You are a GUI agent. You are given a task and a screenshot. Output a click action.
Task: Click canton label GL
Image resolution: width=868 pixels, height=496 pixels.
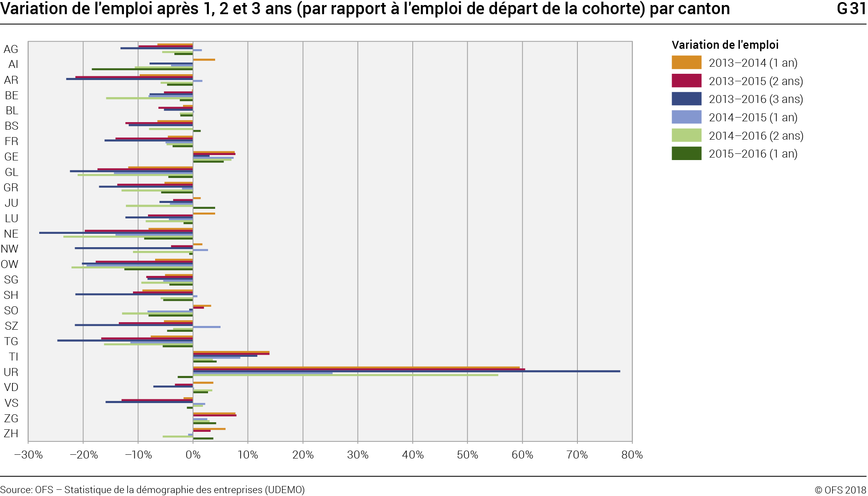12,172
